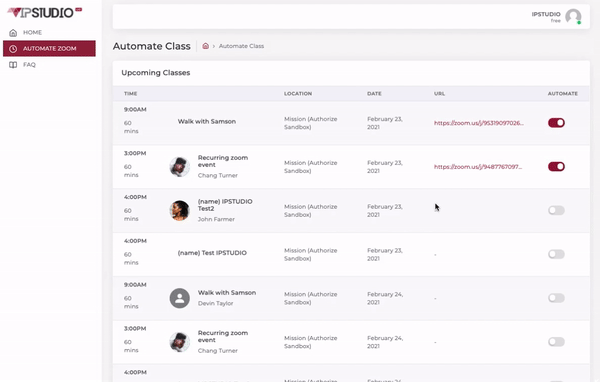This screenshot has width=600, height=382.
Task: Click the Recurring zoom event title on February 24
Action: [223, 336]
